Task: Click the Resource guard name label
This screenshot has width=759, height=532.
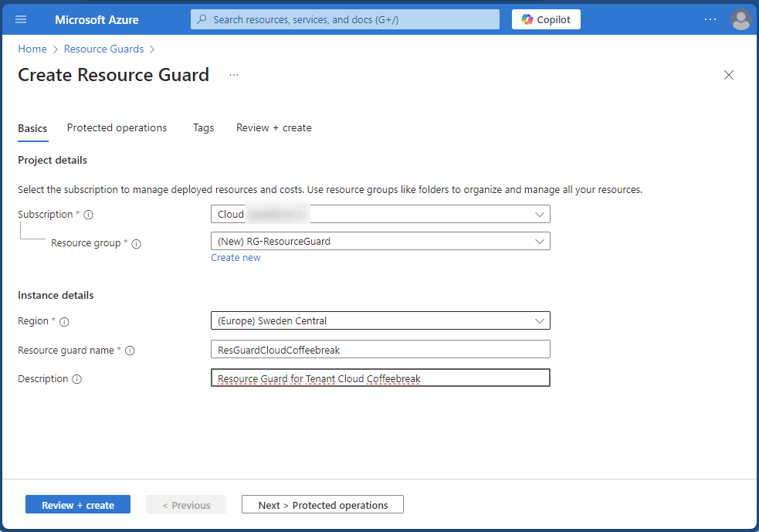Action: tap(66, 350)
